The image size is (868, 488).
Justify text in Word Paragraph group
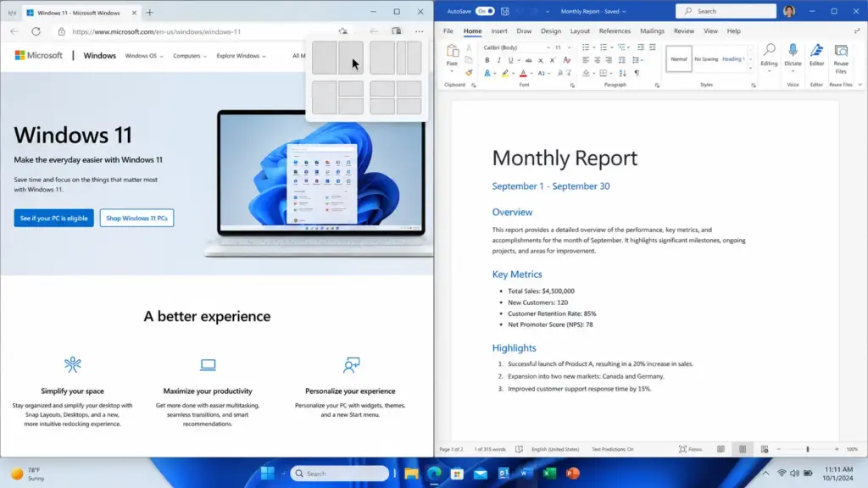tap(621, 60)
